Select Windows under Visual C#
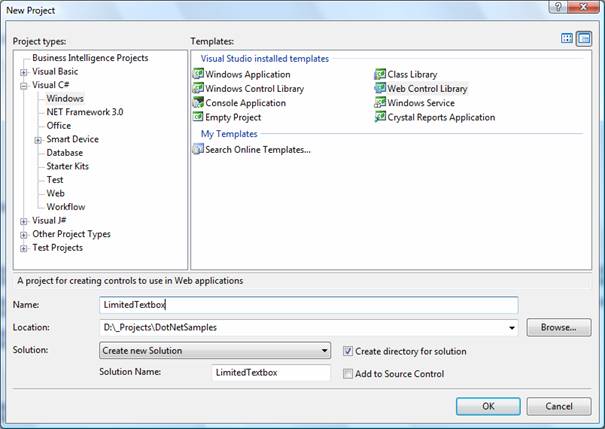605x429 pixels. point(65,98)
